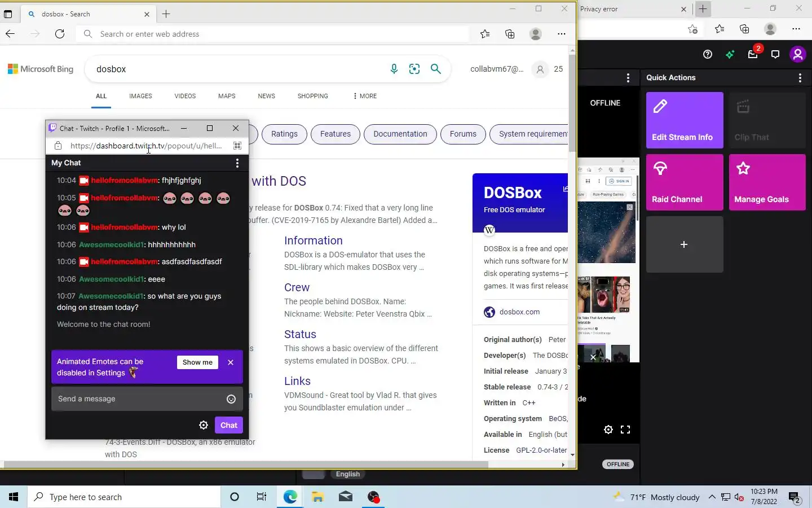Select the ALL tab on Bing
This screenshot has height=508, width=812.
(x=101, y=96)
